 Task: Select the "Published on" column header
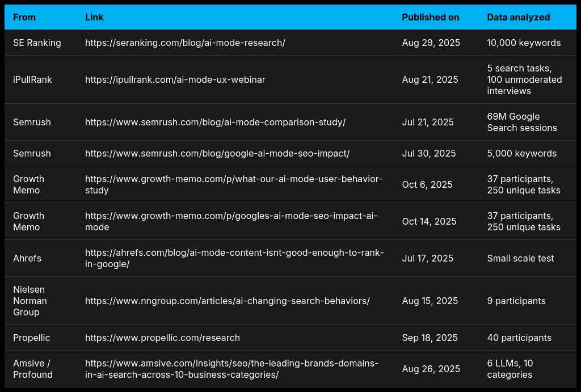431,18
